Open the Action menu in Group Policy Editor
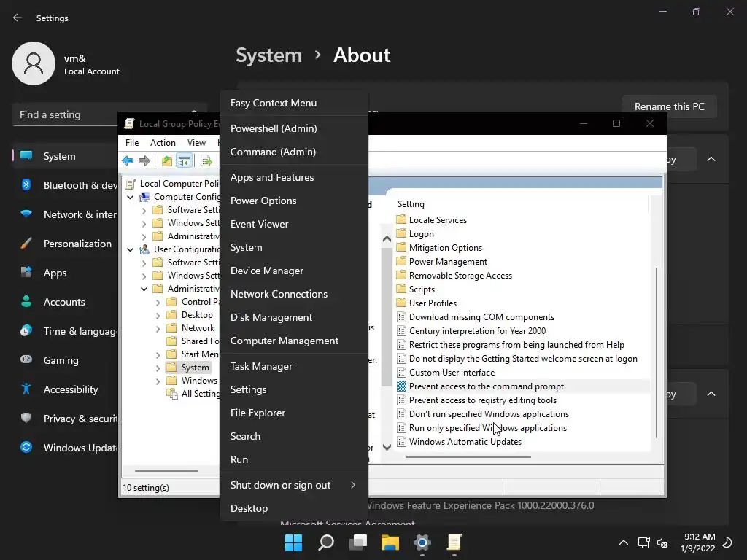 click(163, 143)
